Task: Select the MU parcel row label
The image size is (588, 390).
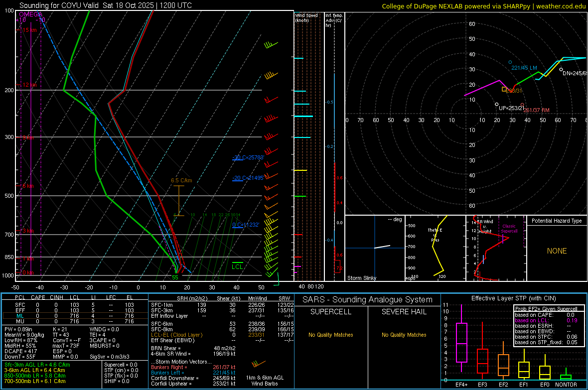Action: 20,321
